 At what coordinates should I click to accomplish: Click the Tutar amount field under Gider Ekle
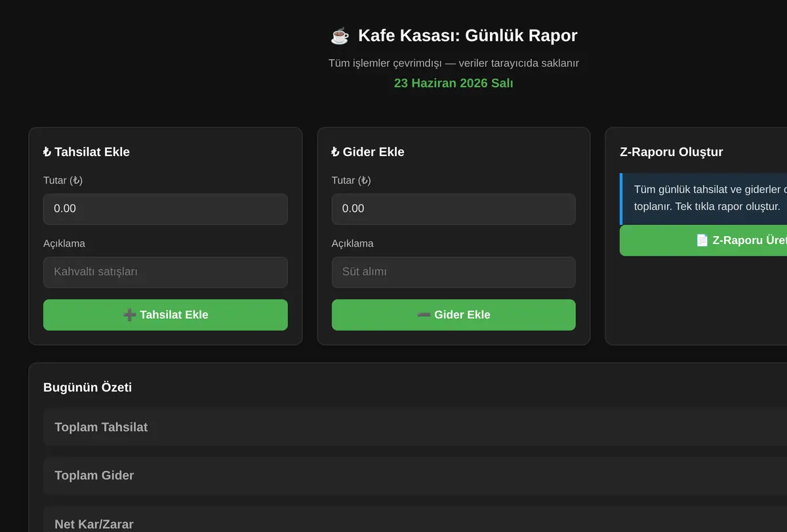[x=454, y=209]
